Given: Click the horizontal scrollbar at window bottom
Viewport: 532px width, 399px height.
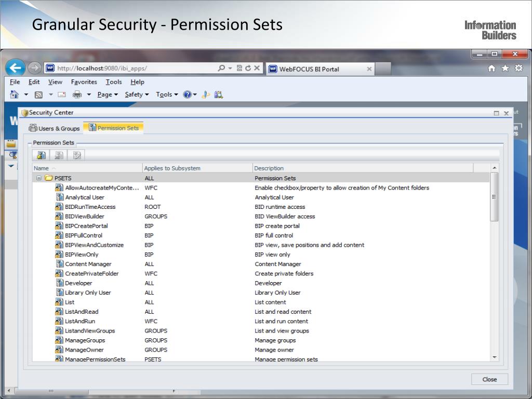Looking at the screenshot, I should pos(50,391).
